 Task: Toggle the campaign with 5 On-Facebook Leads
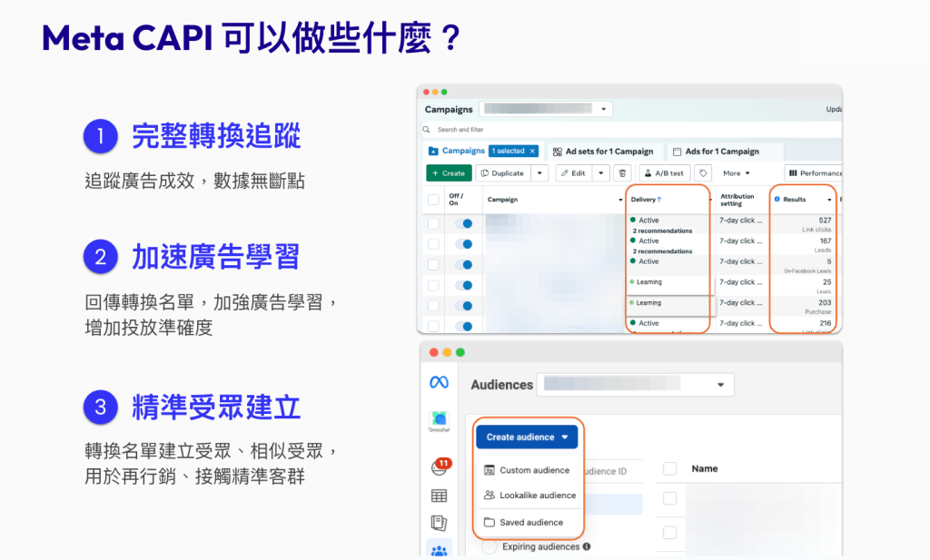click(x=464, y=265)
